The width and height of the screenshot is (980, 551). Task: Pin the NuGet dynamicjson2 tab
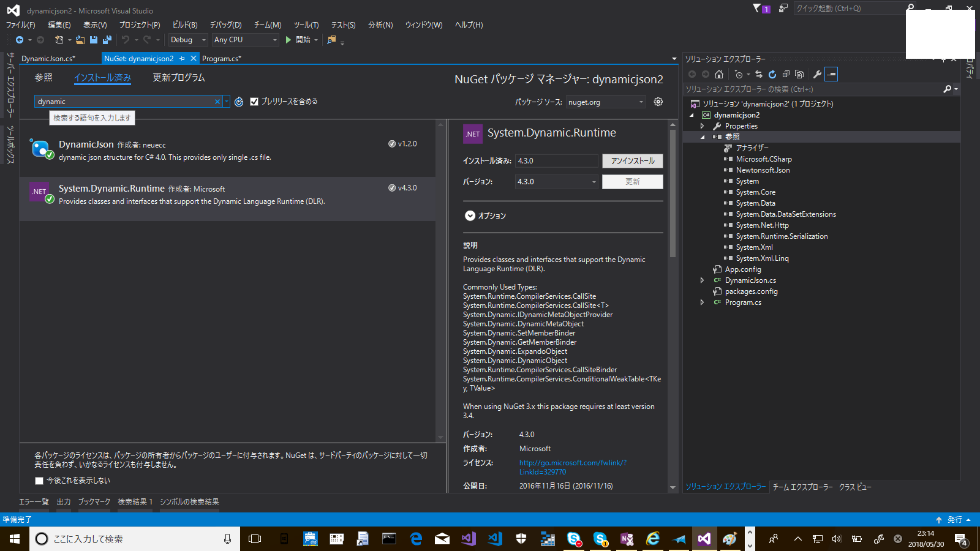click(182, 59)
